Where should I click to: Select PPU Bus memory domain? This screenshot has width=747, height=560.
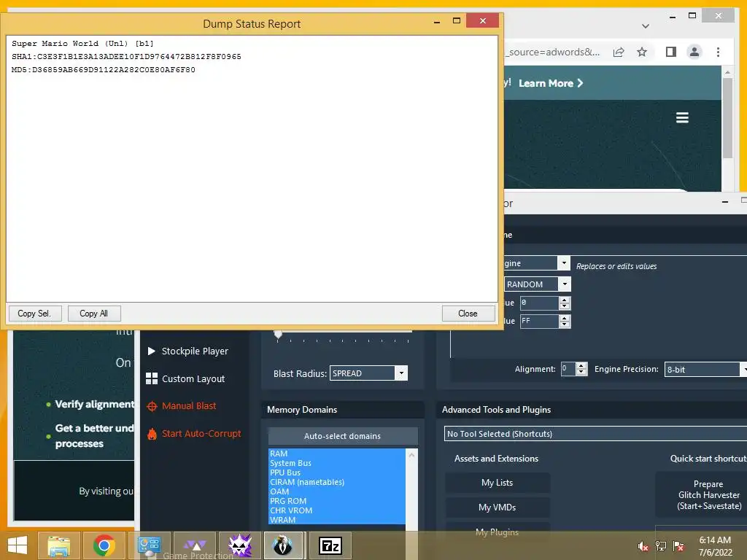tap(337, 472)
